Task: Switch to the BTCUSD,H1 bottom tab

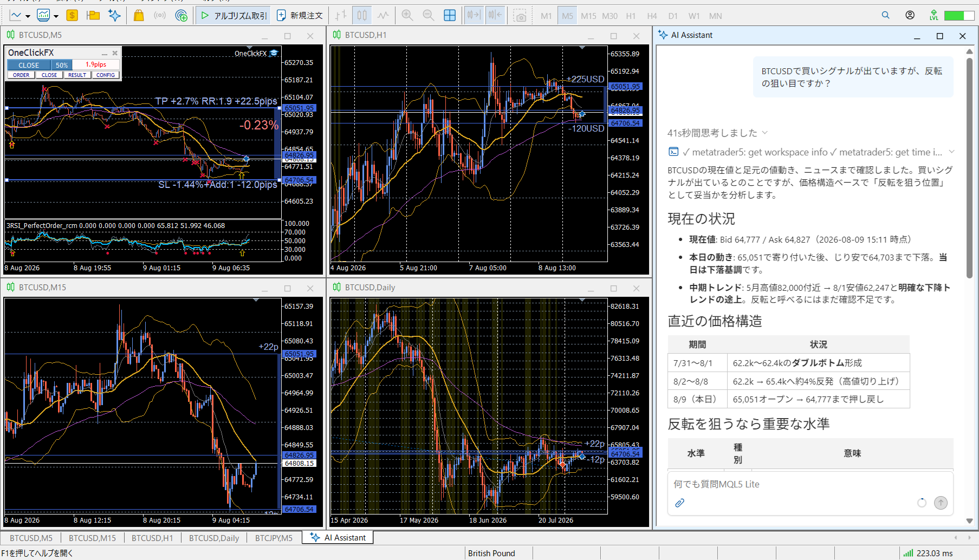Action: 152,538
